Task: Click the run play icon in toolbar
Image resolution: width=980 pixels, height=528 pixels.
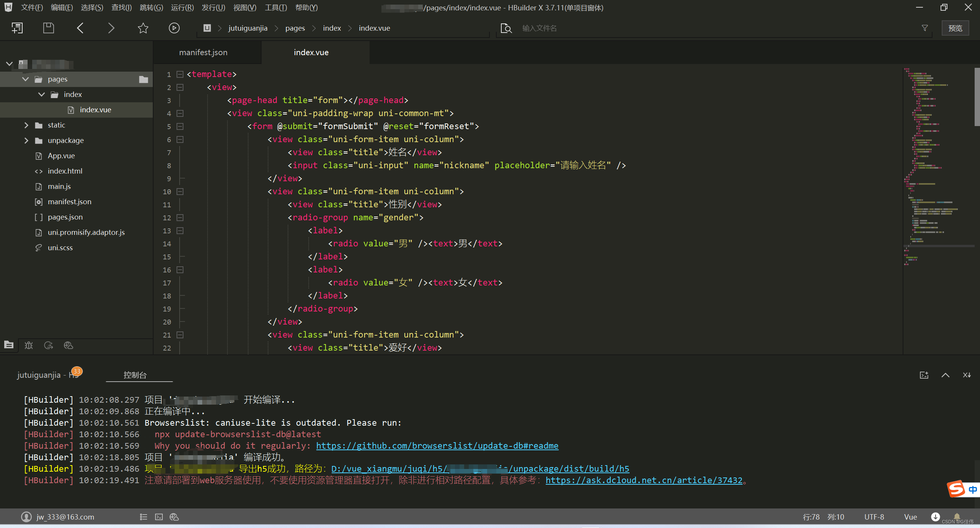Action: pyautogui.click(x=174, y=28)
